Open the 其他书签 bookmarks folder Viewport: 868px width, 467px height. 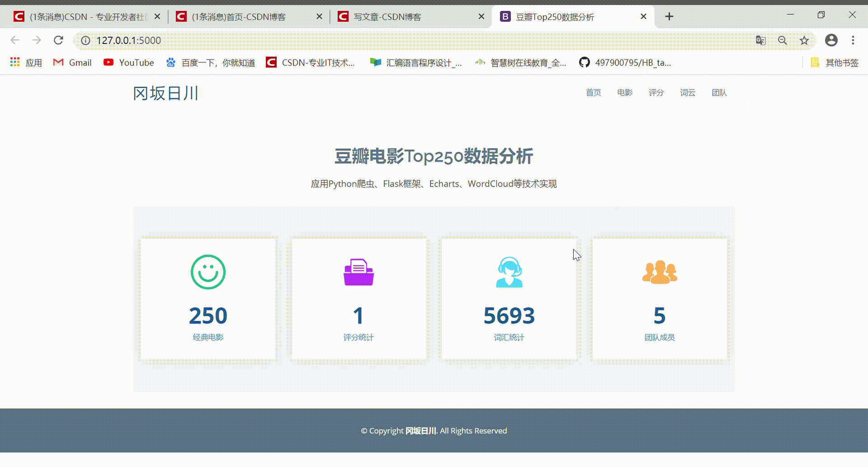(x=835, y=62)
